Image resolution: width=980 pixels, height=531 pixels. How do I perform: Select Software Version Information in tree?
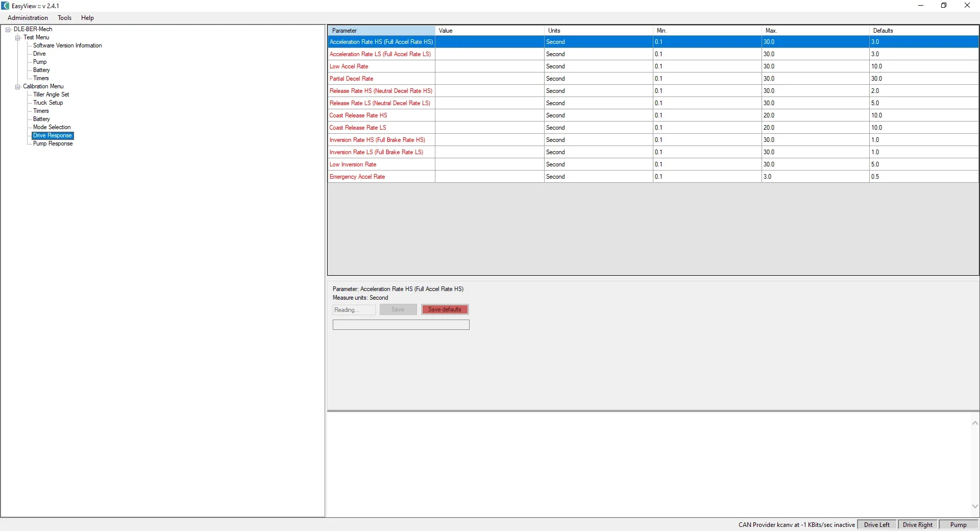click(x=67, y=45)
